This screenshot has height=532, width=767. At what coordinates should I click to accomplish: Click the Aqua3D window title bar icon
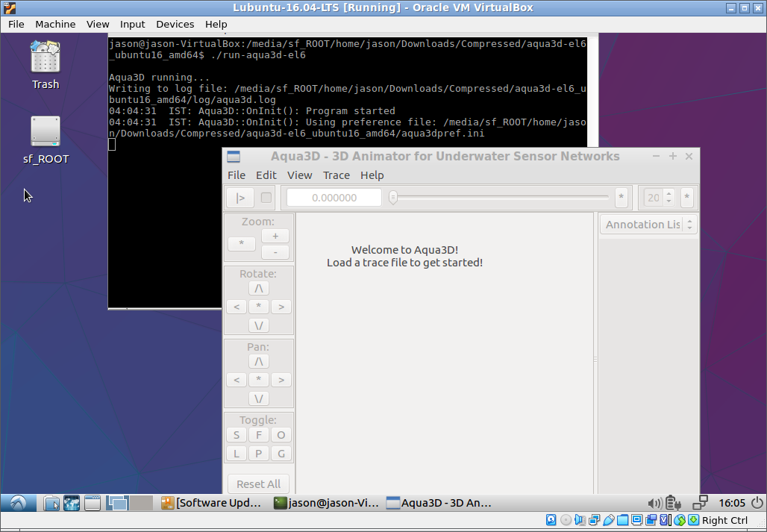tap(234, 157)
